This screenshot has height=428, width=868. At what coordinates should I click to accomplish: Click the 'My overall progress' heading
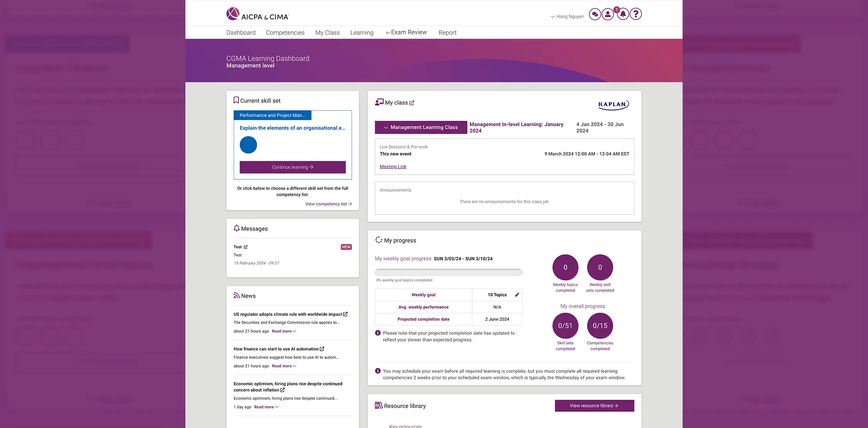click(583, 306)
